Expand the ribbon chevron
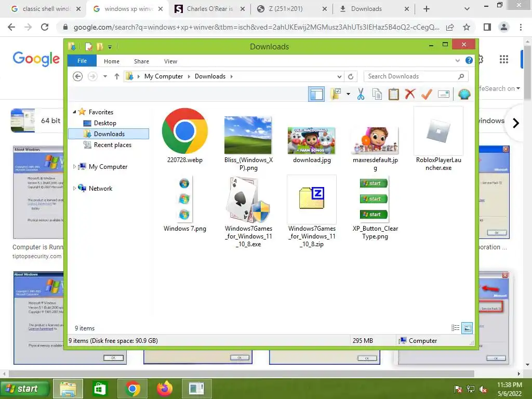Screen dimensions: 532x399 click(457, 60)
